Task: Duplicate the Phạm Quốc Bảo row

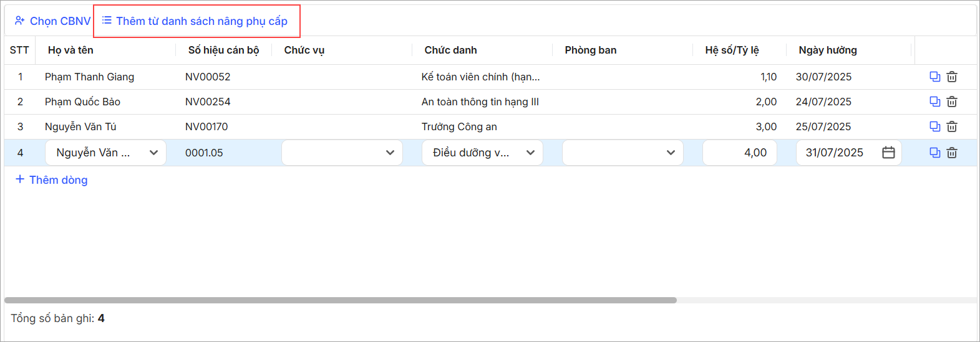Action: coord(934,102)
